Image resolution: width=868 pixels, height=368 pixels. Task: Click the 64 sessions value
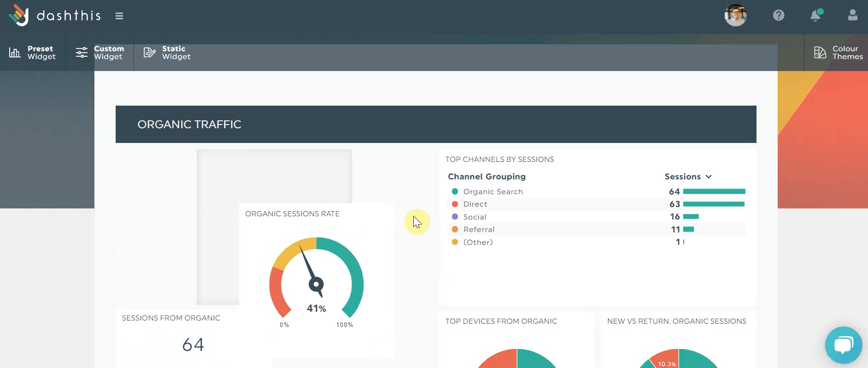click(193, 345)
